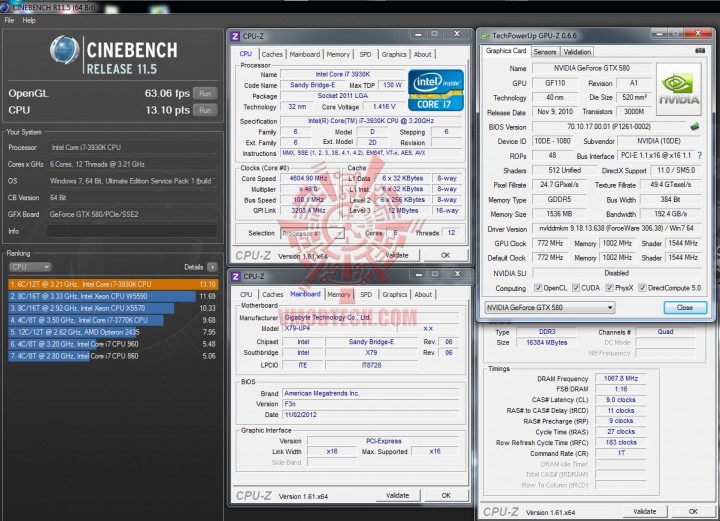
Task: Select ranking row Intel Xeon CPU X5570
Action: coord(113,308)
